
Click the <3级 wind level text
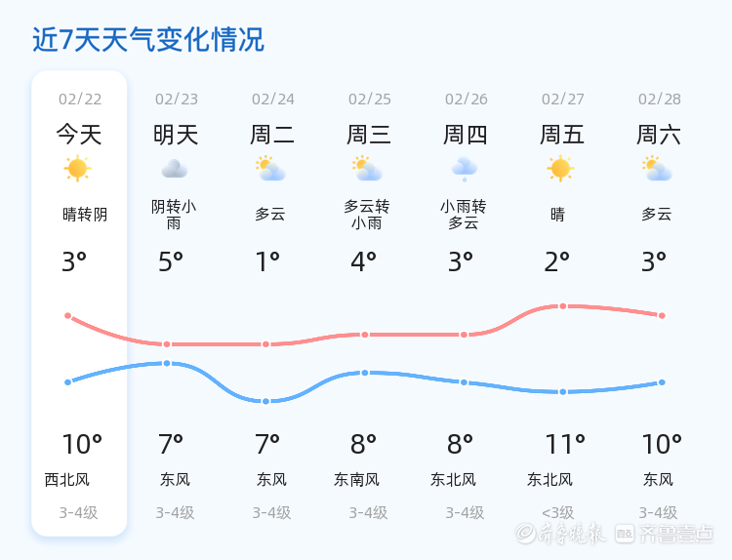(x=558, y=512)
